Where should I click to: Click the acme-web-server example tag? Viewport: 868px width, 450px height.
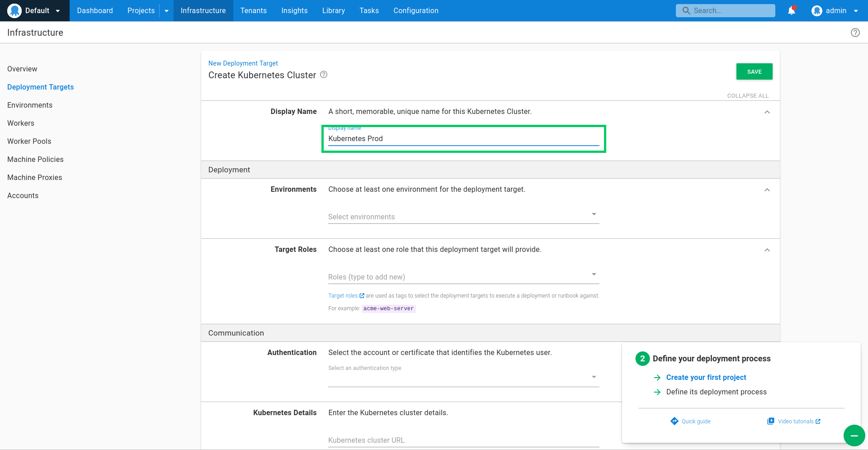click(388, 308)
